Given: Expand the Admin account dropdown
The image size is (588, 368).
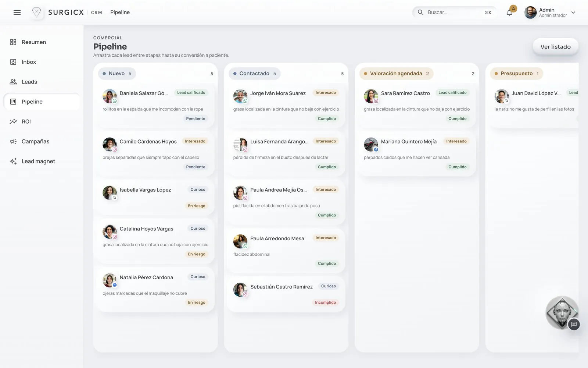Looking at the screenshot, I should (x=573, y=13).
